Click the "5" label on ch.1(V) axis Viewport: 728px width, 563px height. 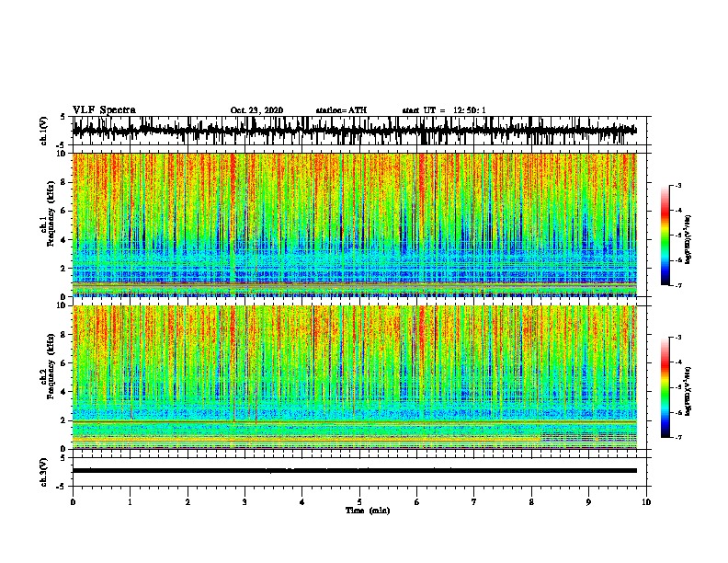click(x=63, y=117)
